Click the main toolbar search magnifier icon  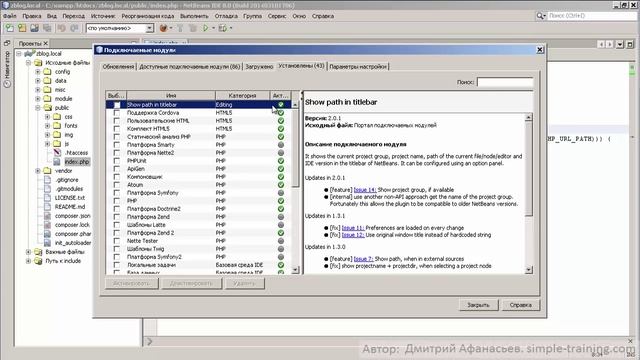(x=540, y=16)
